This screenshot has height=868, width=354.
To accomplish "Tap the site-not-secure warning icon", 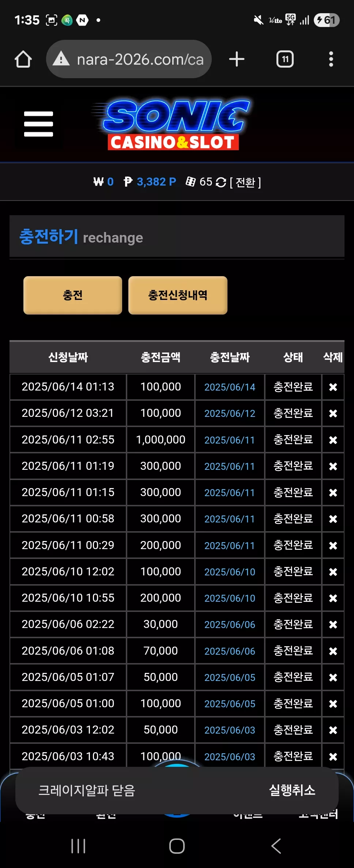I will point(61,58).
